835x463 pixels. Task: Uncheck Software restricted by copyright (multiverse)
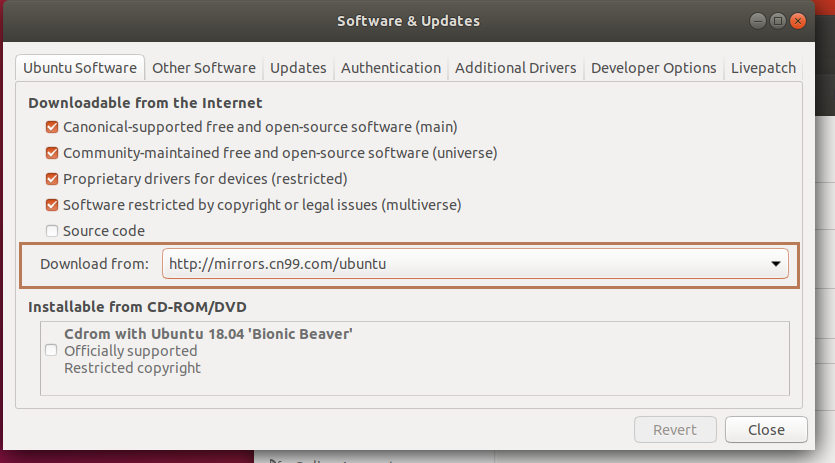click(52, 205)
